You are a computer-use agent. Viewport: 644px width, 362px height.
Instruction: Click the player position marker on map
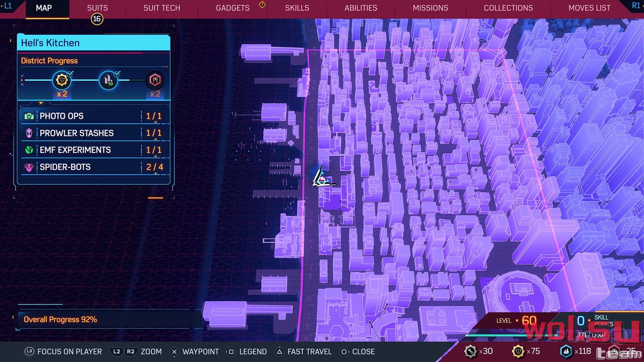pos(322,178)
